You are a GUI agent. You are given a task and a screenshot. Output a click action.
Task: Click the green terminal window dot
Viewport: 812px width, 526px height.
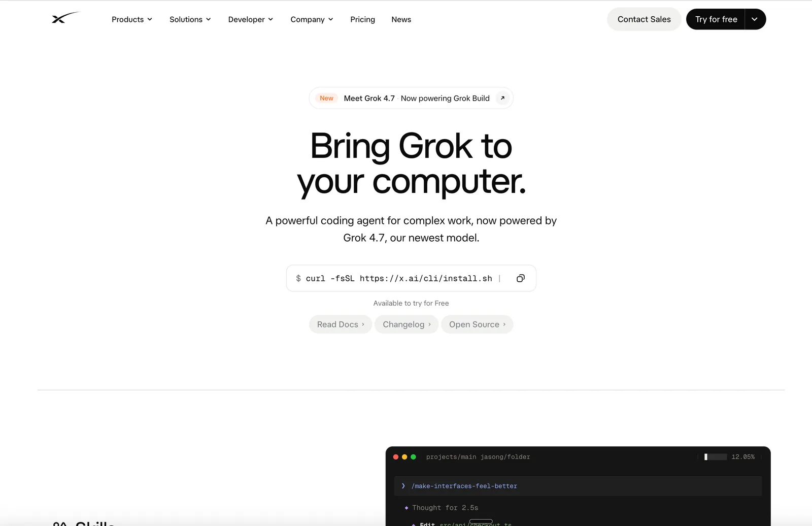tap(413, 457)
